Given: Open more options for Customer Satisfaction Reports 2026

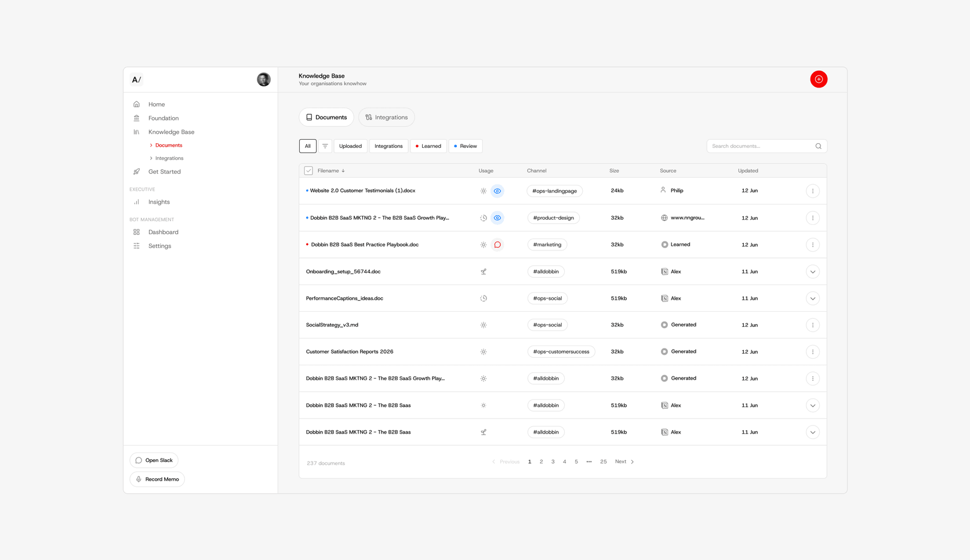Looking at the screenshot, I should click(812, 352).
